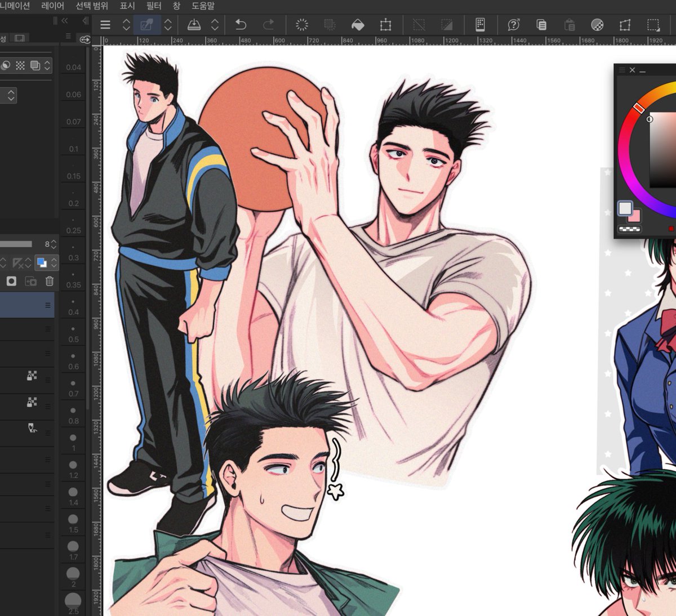This screenshot has height=616, width=676.
Task: Toggle the first lock transparent pixels layer icon
Action: [x=32, y=376]
